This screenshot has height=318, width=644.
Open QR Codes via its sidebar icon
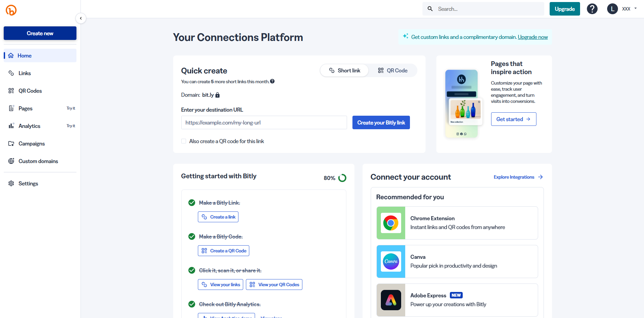11,91
